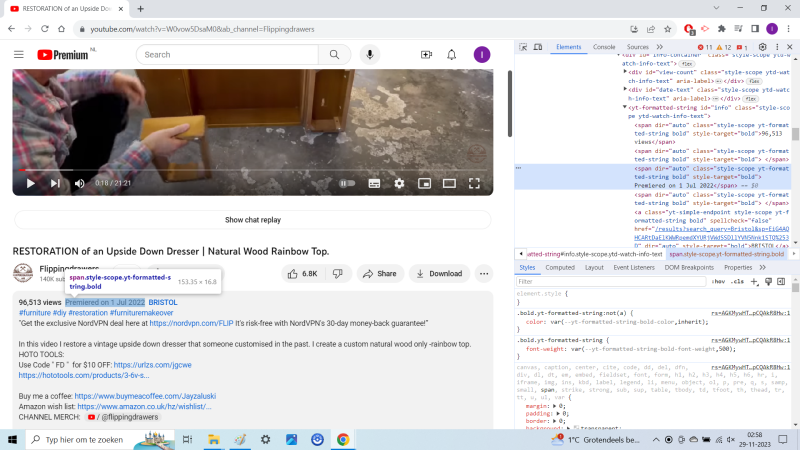Toggle subtitles/captions on the video

coord(374,183)
